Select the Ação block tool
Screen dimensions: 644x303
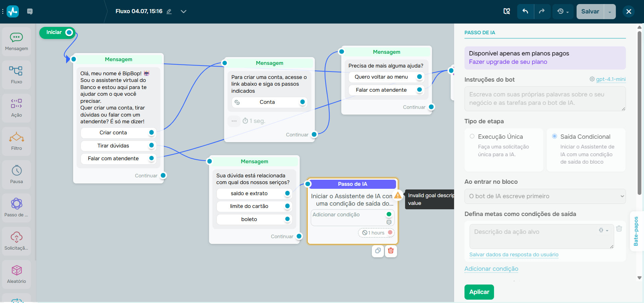click(x=16, y=108)
